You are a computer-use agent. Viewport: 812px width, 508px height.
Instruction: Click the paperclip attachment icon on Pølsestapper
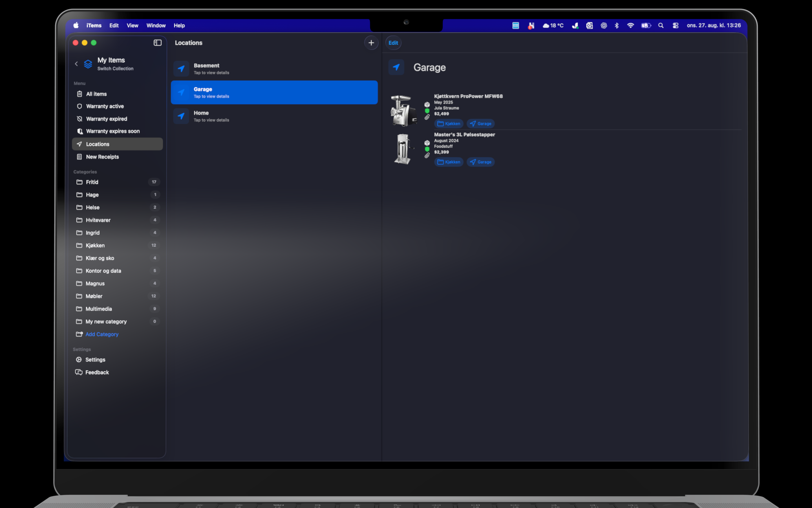[x=427, y=156]
